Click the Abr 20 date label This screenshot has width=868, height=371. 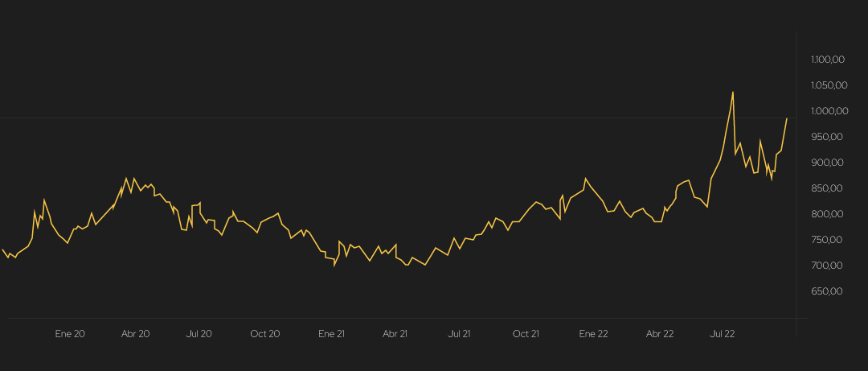(136, 334)
